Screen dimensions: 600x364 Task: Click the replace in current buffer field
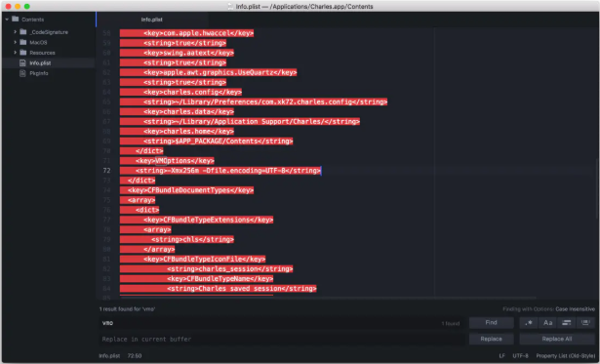coord(282,340)
